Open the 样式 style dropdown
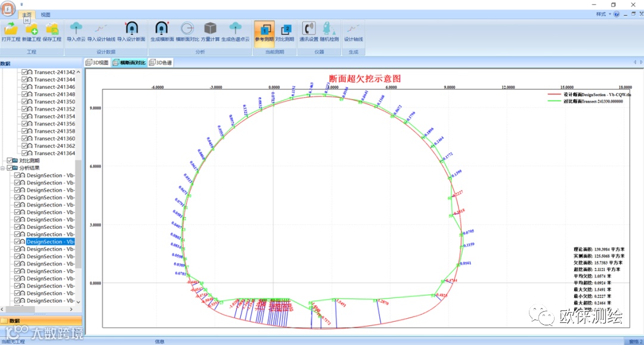Image resolution: width=644 pixels, height=345 pixels. coord(603,14)
